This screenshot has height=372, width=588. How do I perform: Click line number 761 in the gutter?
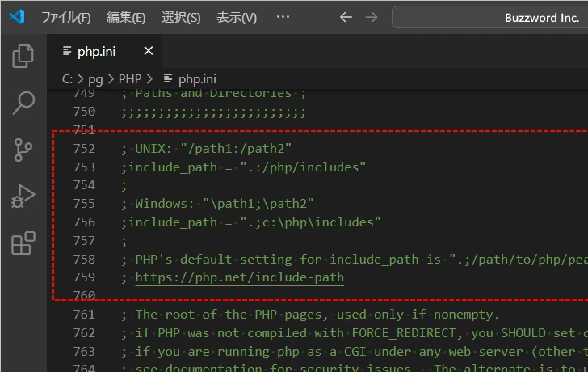84,315
